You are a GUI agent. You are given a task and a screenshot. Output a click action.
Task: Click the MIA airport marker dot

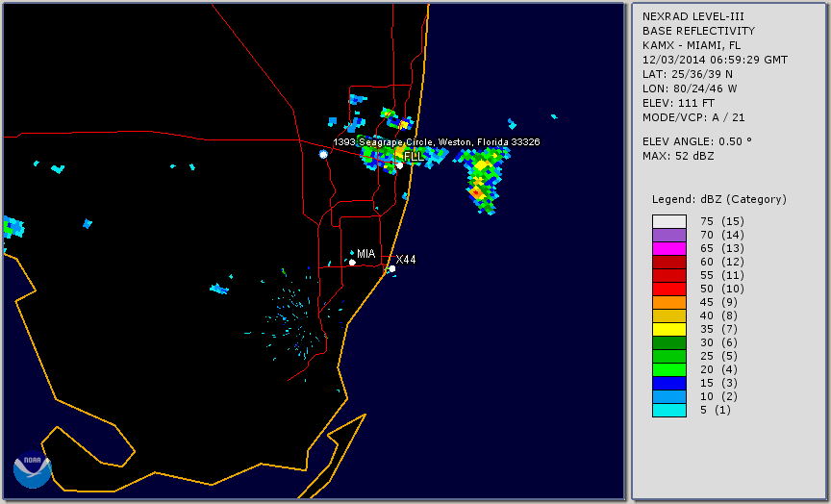[x=352, y=263]
